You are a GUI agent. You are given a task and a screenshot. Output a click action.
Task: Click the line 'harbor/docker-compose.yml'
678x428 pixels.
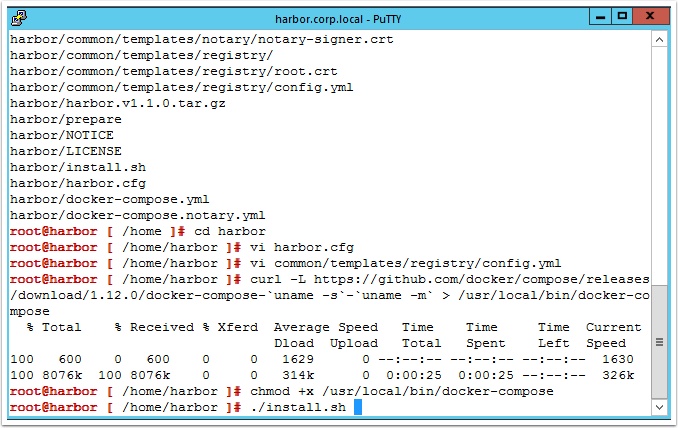(110, 199)
